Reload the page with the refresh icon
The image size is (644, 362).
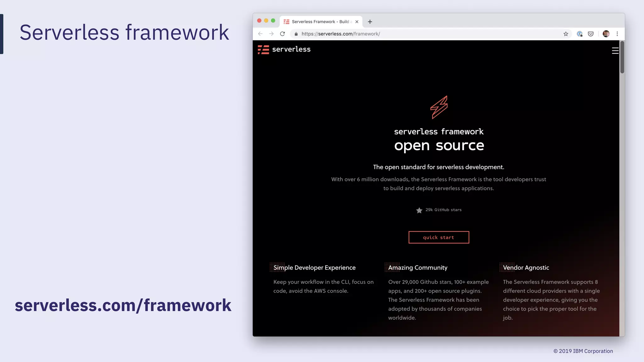pos(282,34)
